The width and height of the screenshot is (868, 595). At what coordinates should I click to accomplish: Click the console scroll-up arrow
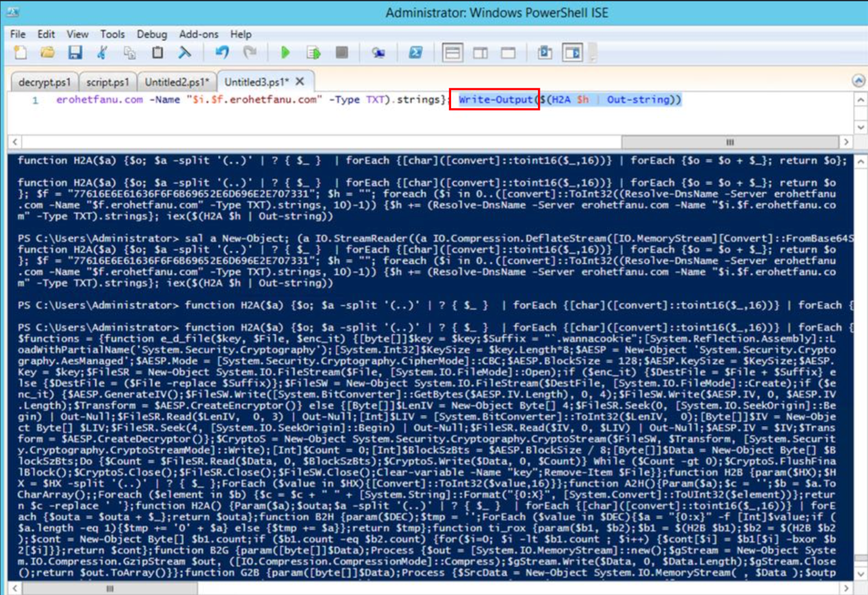[x=860, y=161]
